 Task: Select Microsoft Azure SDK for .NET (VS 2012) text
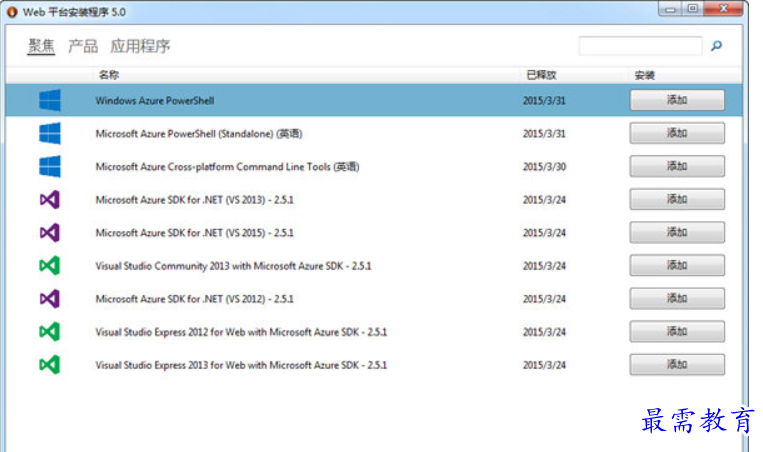pyautogui.click(x=195, y=299)
